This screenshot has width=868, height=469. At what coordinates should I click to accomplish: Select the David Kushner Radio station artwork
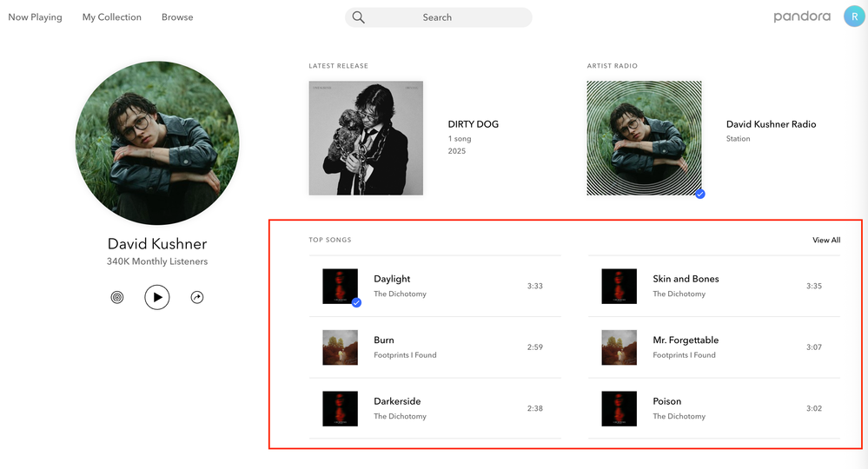[644, 138]
